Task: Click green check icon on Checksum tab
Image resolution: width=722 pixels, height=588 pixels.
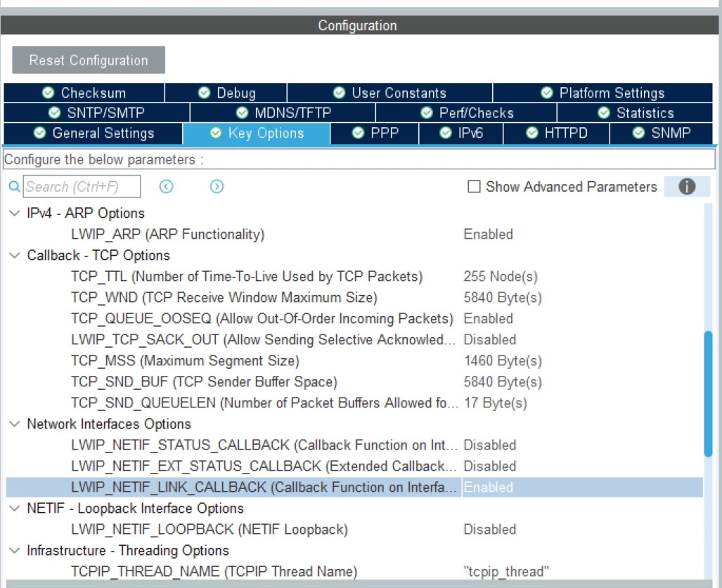Action: [x=48, y=93]
